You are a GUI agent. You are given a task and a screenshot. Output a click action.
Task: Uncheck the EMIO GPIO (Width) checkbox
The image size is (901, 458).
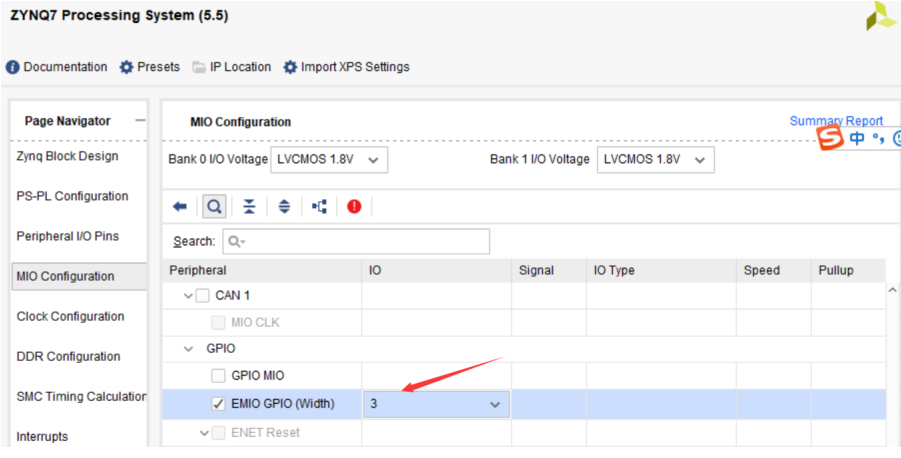tap(218, 404)
